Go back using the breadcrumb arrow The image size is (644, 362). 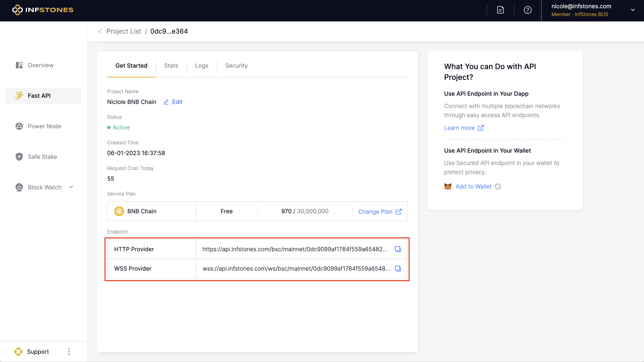pos(100,31)
